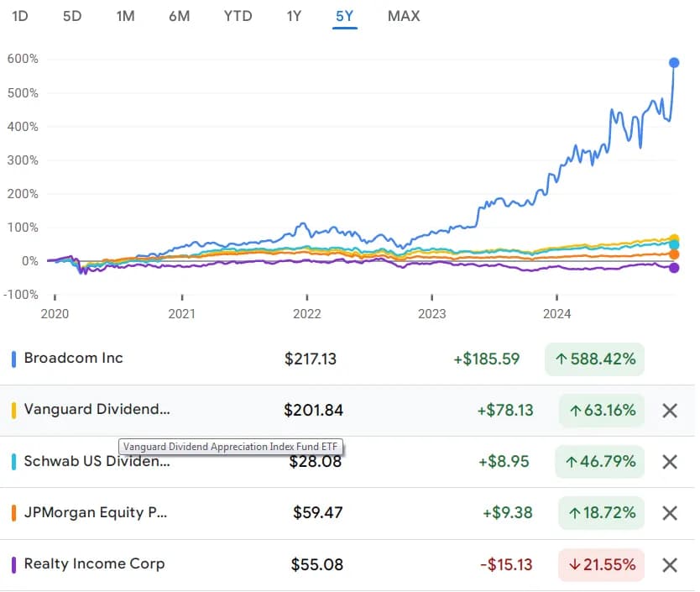700x592 pixels.
Task: Click the blue Broadcom endpoint dot on chart
Action: tap(674, 63)
